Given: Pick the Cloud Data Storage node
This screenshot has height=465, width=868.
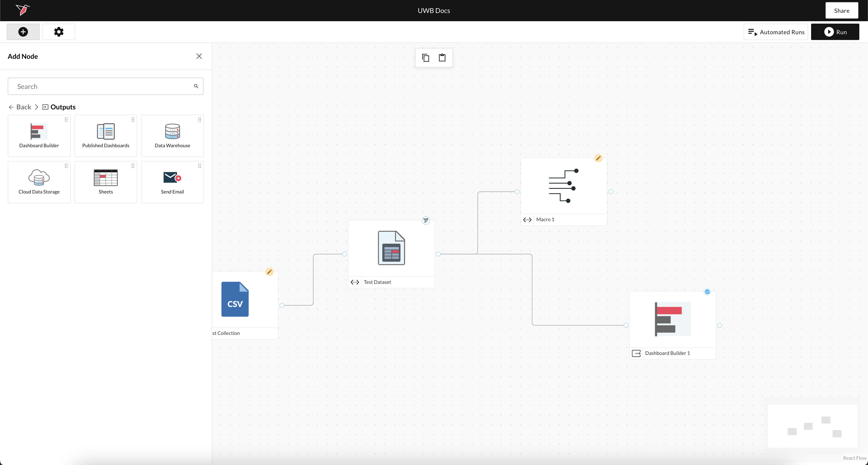Looking at the screenshot, I should pos(39,182).
